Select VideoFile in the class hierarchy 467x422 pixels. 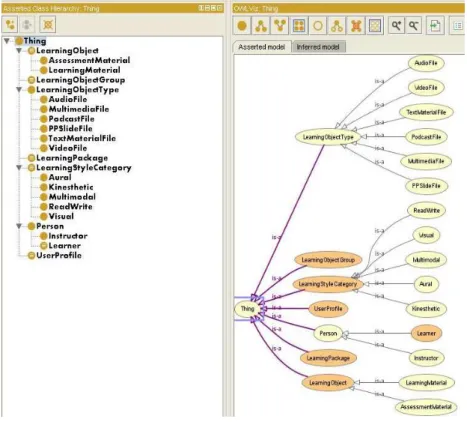click(68, 148)
